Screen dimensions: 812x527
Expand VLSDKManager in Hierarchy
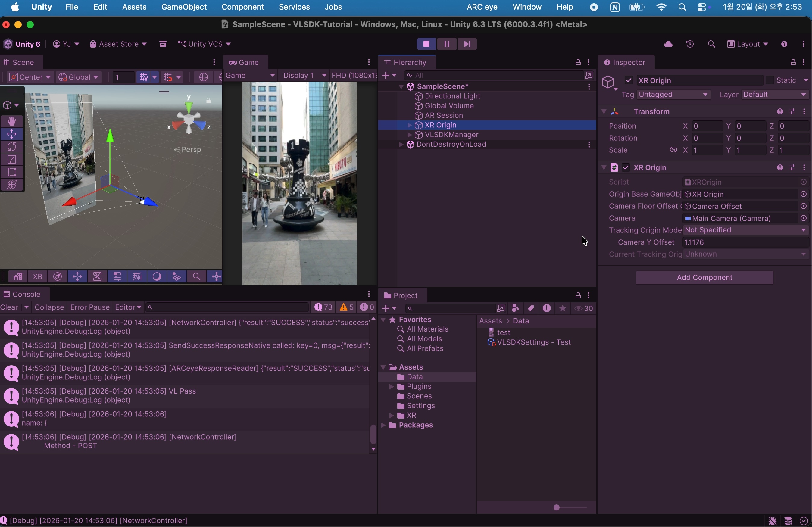coord(409,135)
